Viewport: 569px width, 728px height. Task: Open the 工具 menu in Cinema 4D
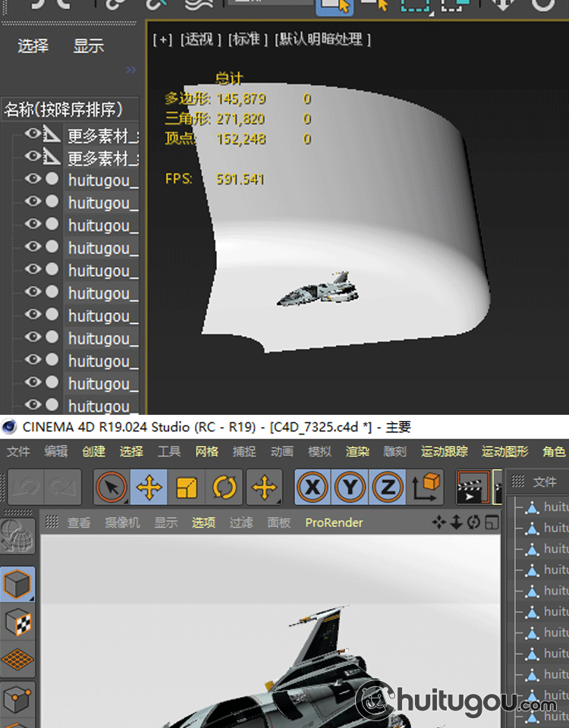click(x=168, y=451)
